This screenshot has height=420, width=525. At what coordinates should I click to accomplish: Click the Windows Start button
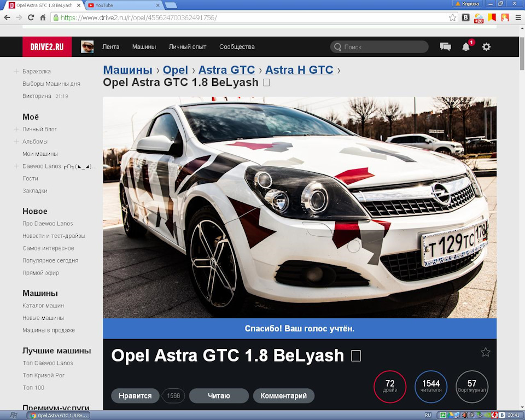(x=13, y=415)
